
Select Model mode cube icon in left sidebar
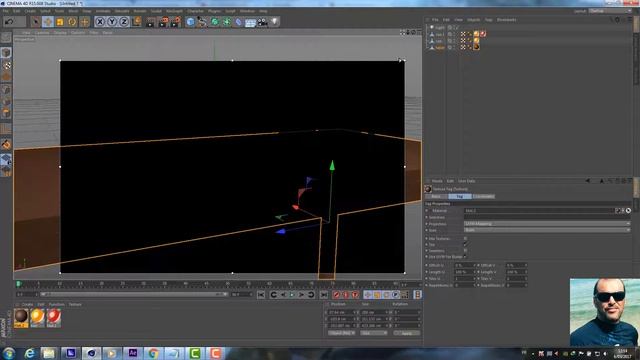click(6, 53)
